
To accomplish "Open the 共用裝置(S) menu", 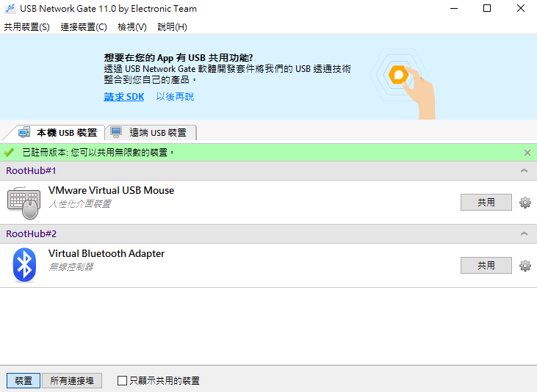I will click(x=26, y=27).
